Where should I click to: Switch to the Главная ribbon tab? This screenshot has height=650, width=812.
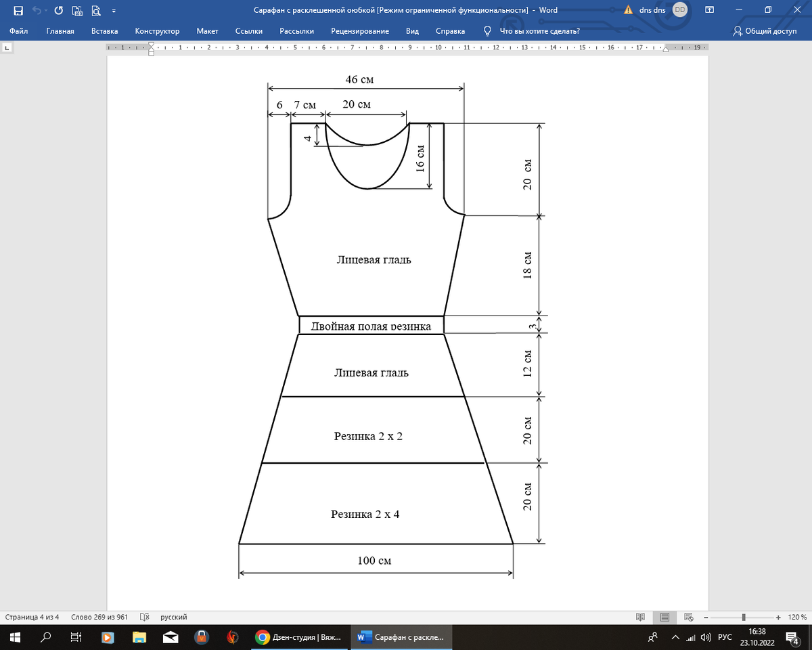click(x=60, y=31)
